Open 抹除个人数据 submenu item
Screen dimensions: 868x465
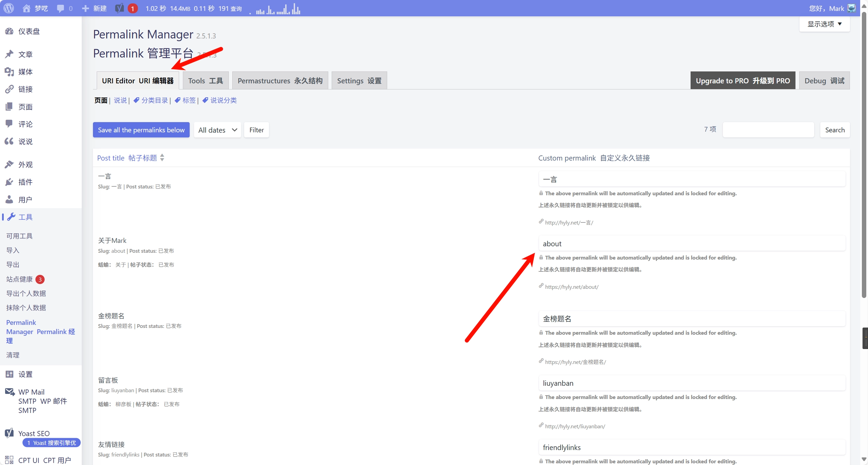(x=26, y=308)
